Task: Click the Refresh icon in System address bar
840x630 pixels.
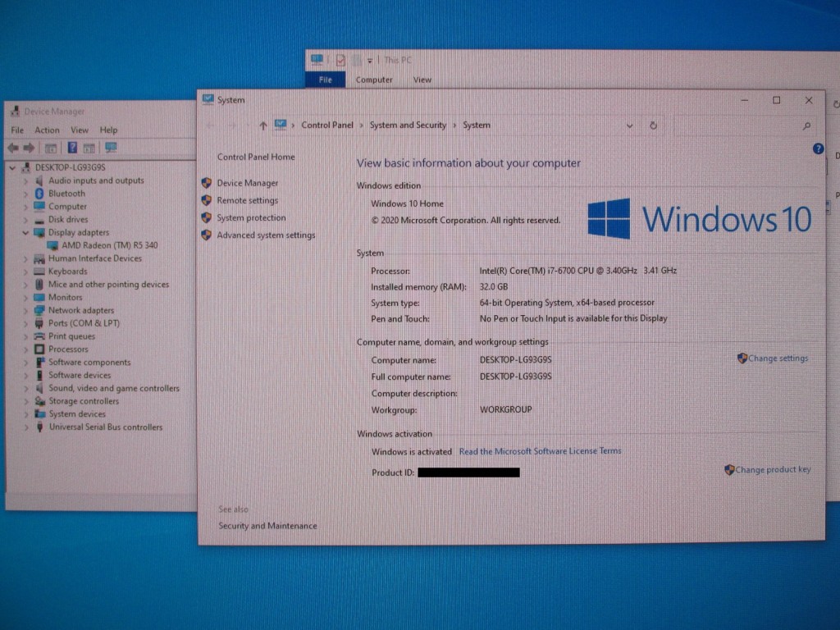Action: [x=653, y=126]
